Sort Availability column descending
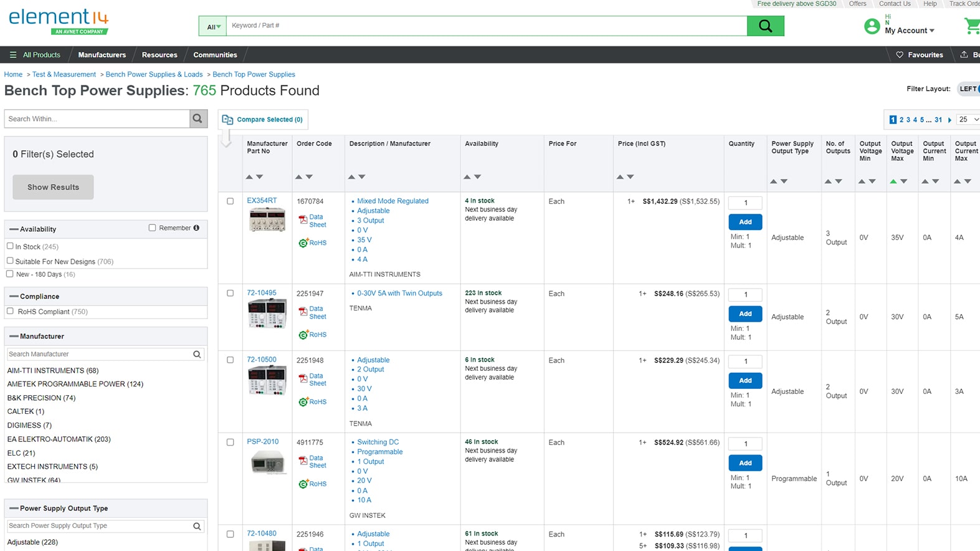The width and height of the screenshot is (980, 551). (x=478, y=177)
